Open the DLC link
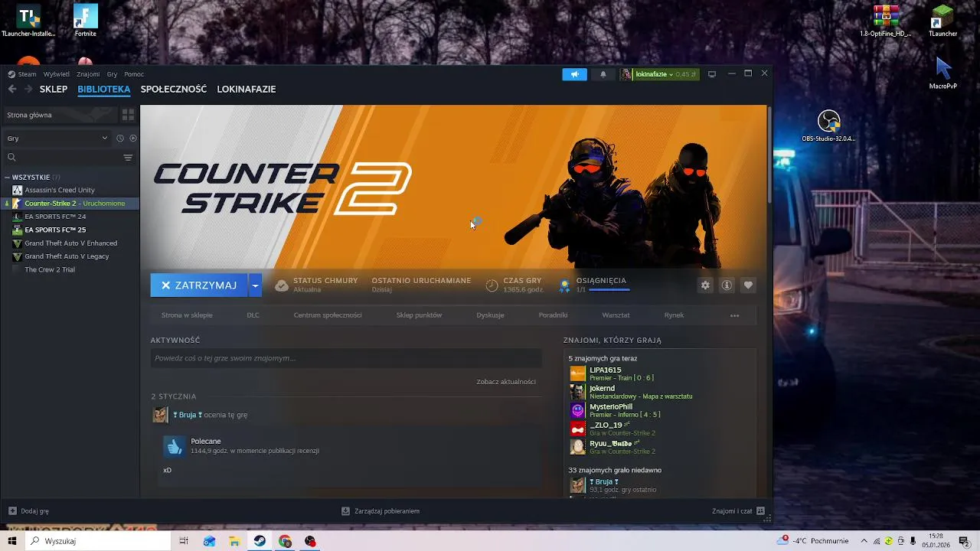The width and height of the screenshot is (980, 551). (x=253, y=315)
